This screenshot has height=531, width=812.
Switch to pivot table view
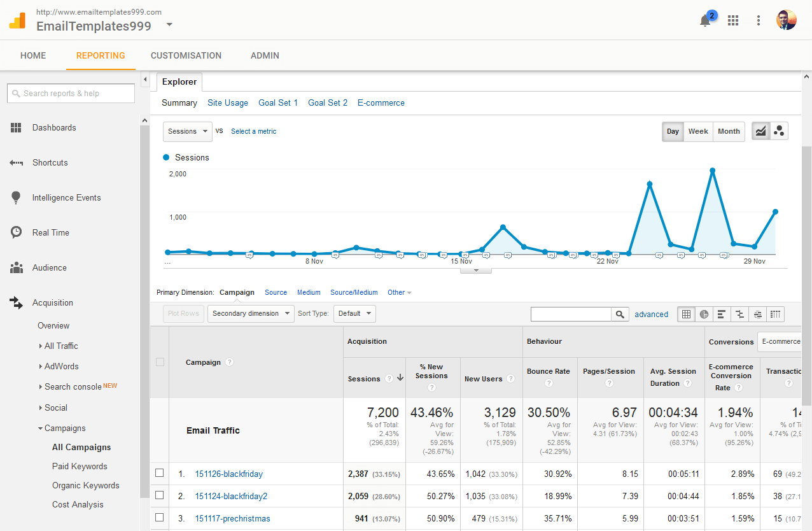[x=775, y=314]
